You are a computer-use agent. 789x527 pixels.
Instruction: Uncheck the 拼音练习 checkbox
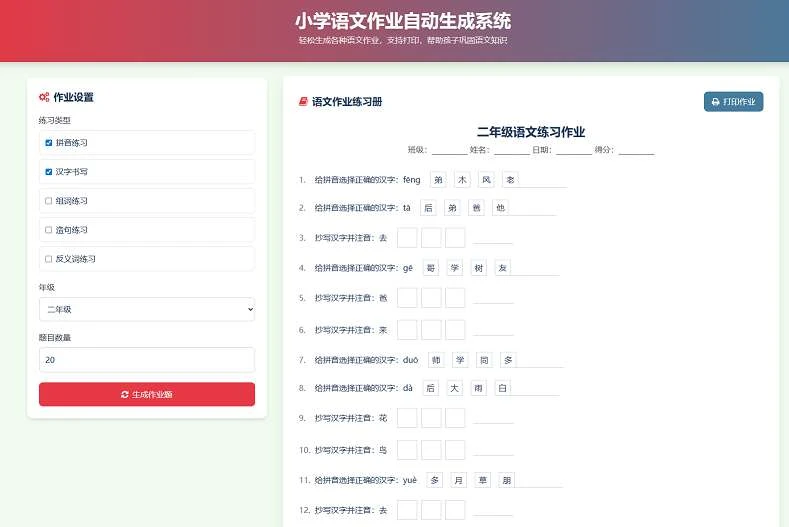(x=49, y=142)
